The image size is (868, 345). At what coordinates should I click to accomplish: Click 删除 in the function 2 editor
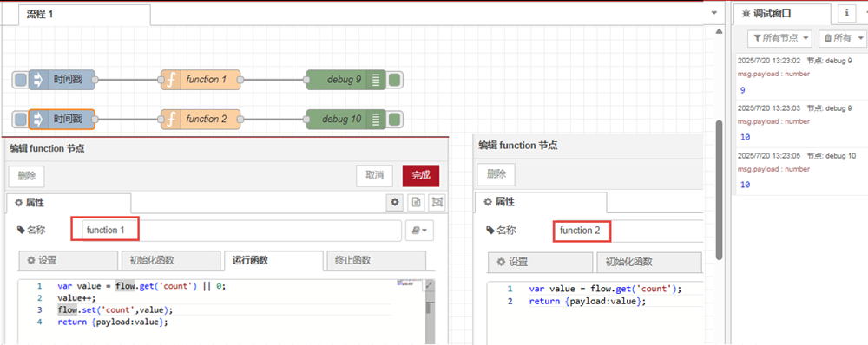[496, 174]
